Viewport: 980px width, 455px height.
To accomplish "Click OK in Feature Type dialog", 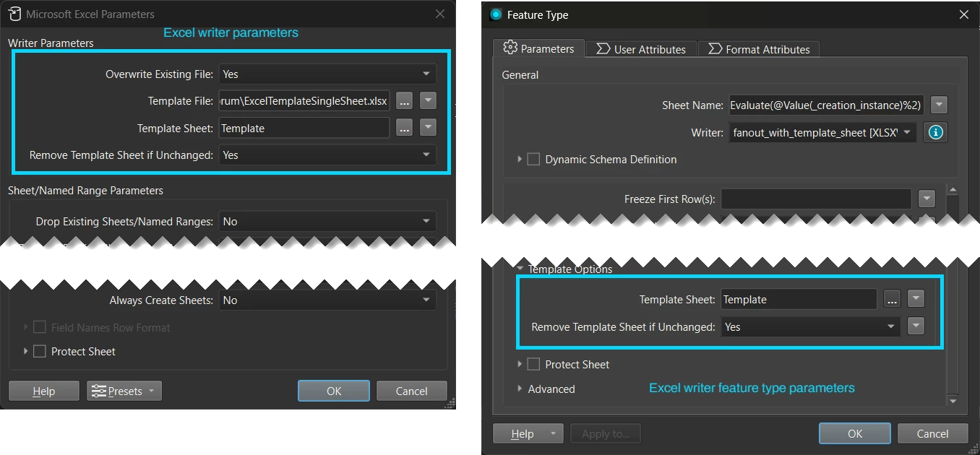I will click(855, 433).
